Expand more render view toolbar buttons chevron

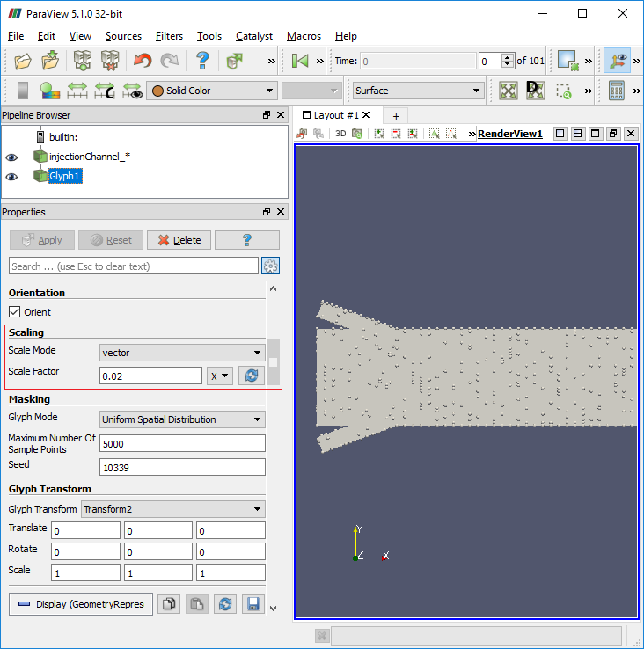pyautogui.click(x=472, y=134)
